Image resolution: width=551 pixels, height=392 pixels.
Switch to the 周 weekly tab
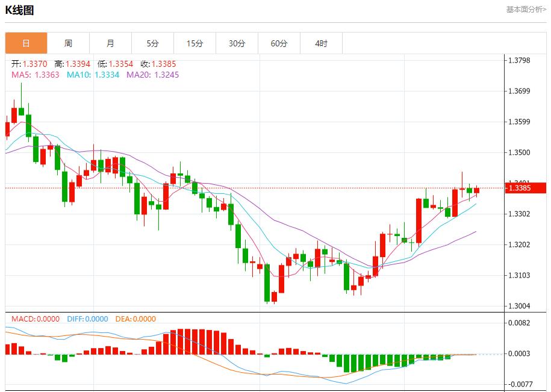(x=68, y=43)
